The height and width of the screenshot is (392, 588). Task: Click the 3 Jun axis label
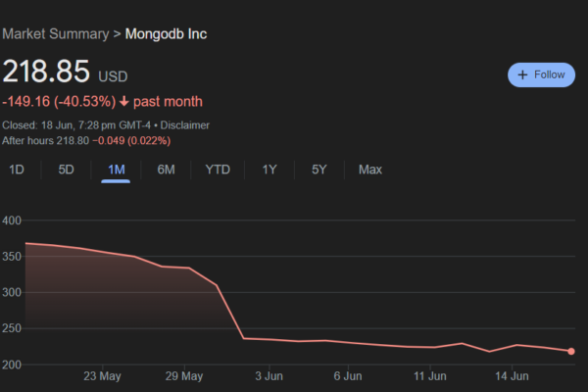click(269, 376)
